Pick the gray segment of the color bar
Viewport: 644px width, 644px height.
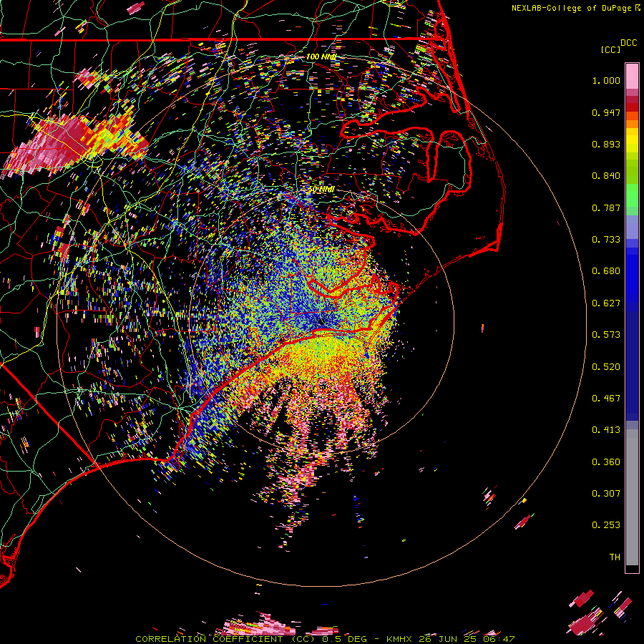pyautogui.click(x=632, y=497)
